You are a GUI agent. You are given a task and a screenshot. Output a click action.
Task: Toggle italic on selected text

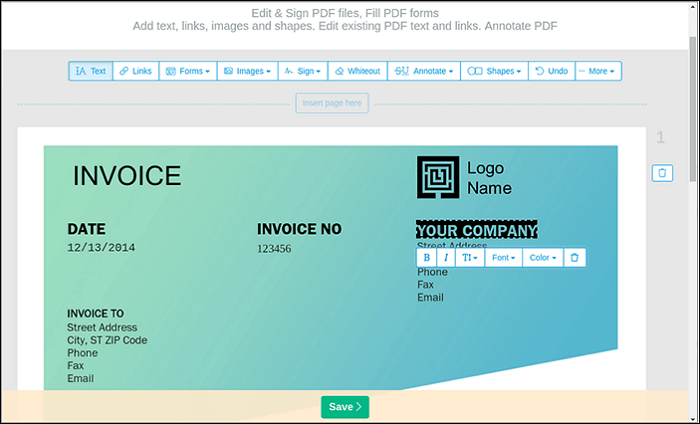point(446,258)
